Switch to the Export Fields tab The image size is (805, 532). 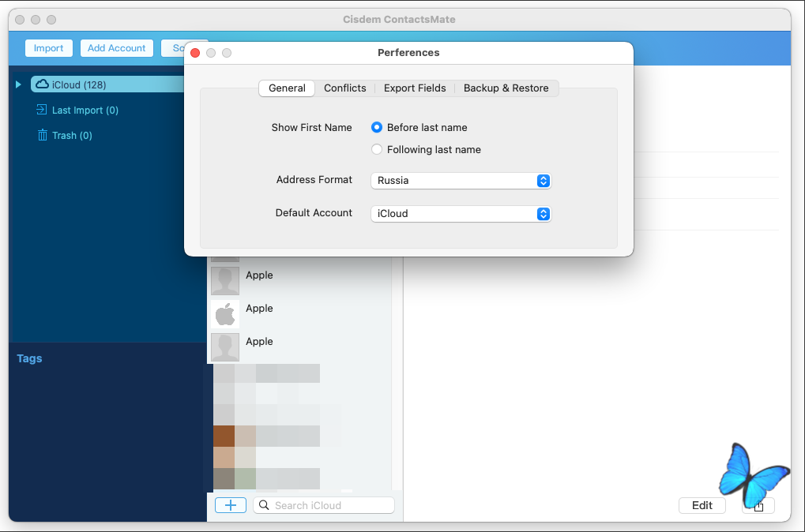pos(415,88)
